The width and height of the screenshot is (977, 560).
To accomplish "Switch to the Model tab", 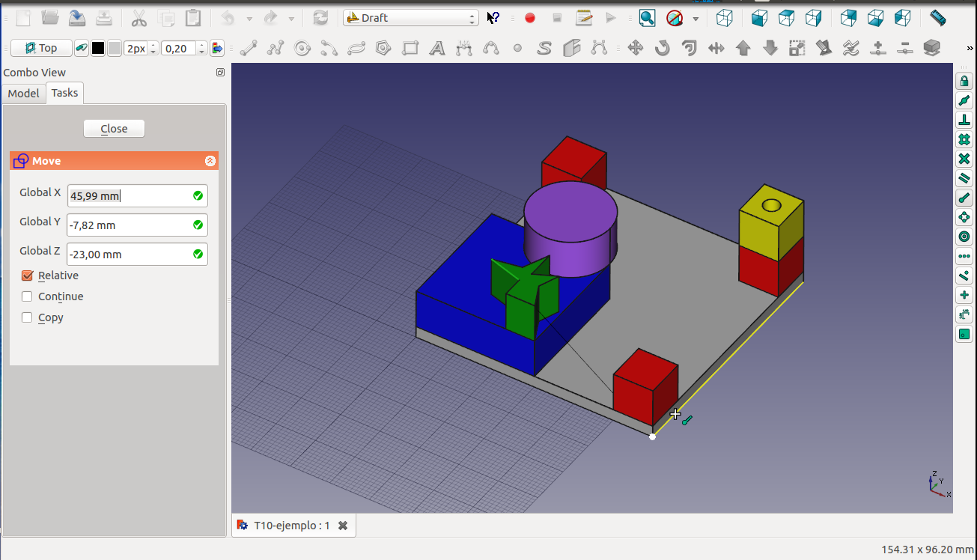I will click(23, 93).
